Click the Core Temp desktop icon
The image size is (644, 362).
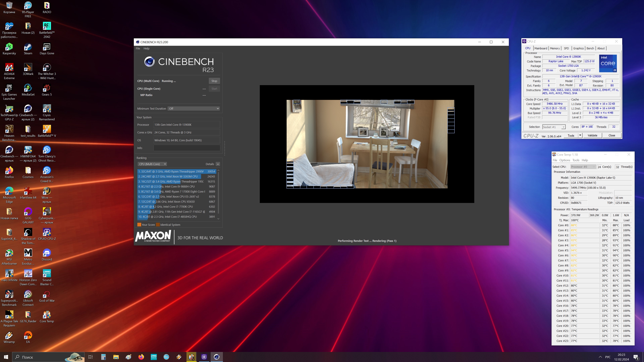click(x=47, y=315)
